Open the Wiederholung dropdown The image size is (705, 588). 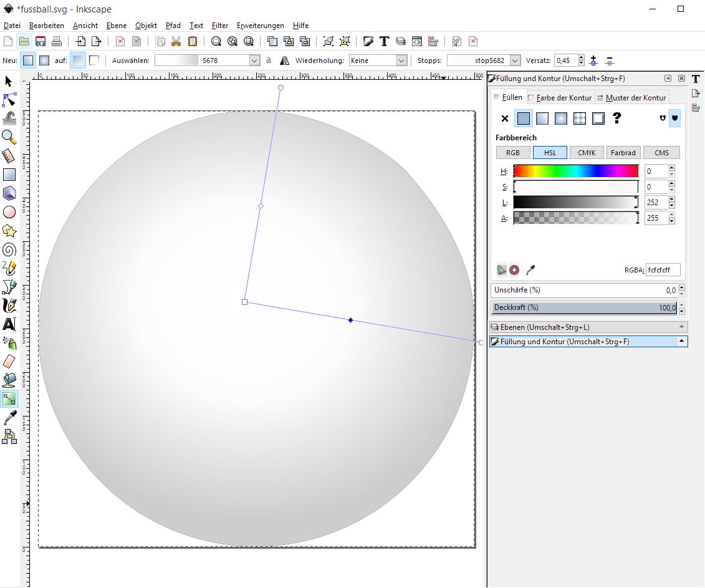click(378, 60)
